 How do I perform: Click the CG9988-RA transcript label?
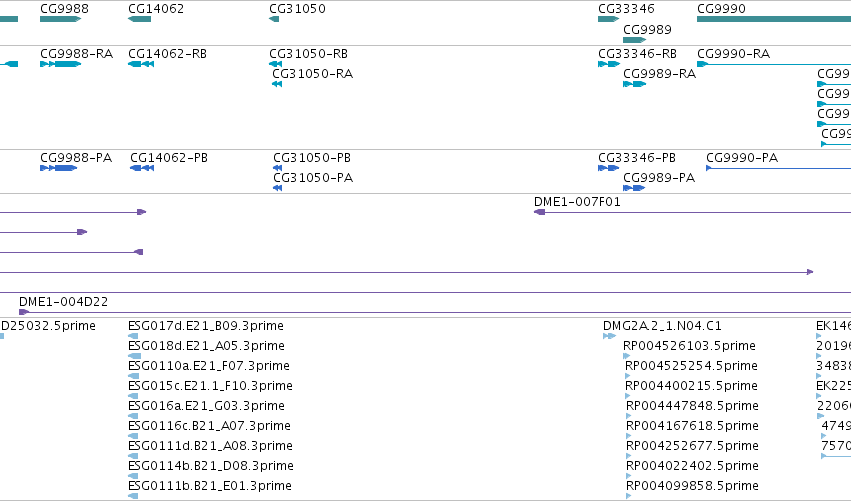click(x=77, y=54)
